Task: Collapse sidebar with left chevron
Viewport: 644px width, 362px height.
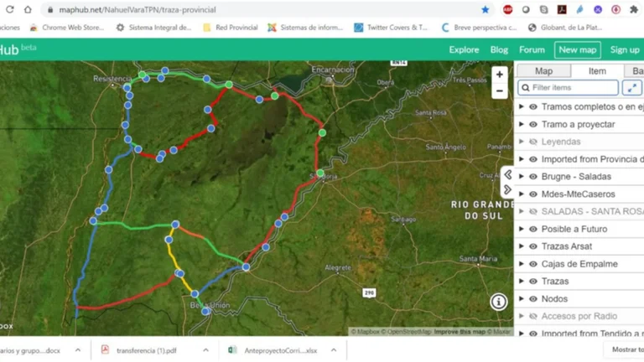Action: click(507, 174)
